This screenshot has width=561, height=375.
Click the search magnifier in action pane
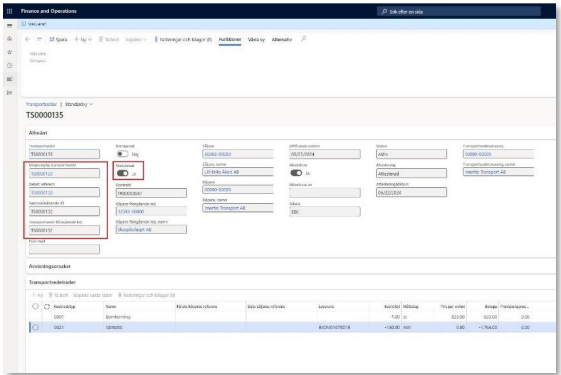coord(303,39)
